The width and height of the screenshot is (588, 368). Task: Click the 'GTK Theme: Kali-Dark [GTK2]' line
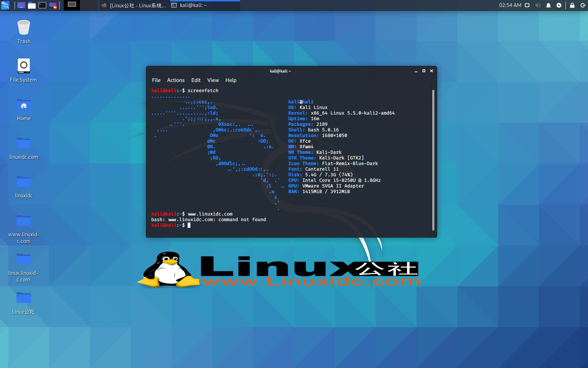(326, 158)
